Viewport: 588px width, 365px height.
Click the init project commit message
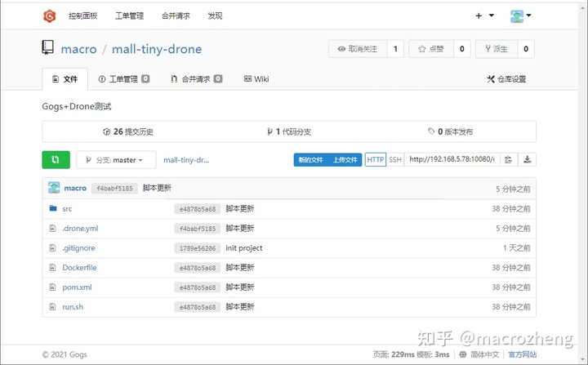[243, 248]
